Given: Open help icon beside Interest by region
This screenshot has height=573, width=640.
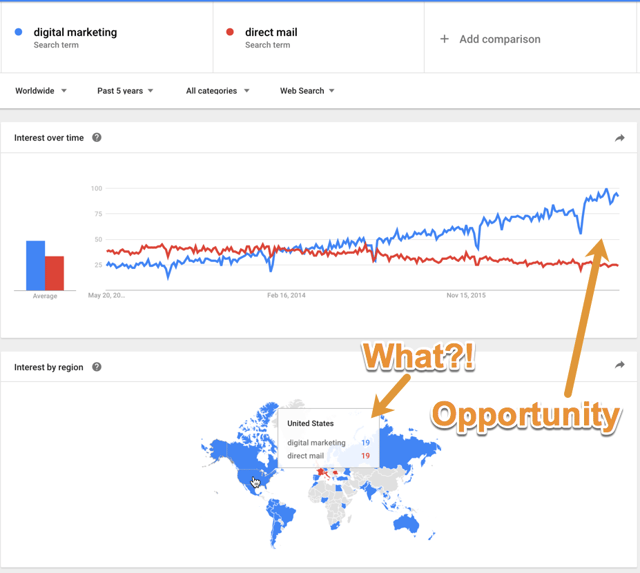Looking at the screenshot, I should tap(97, 367).
